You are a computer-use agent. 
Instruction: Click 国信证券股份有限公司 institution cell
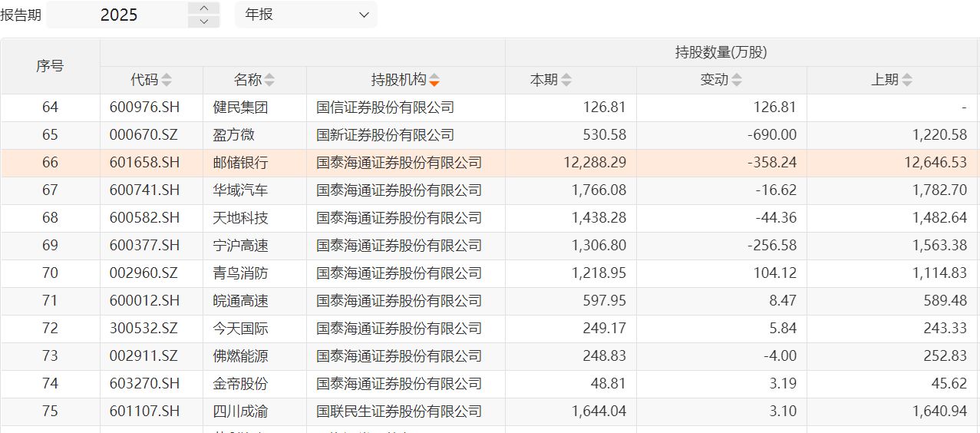click(385, 107)
